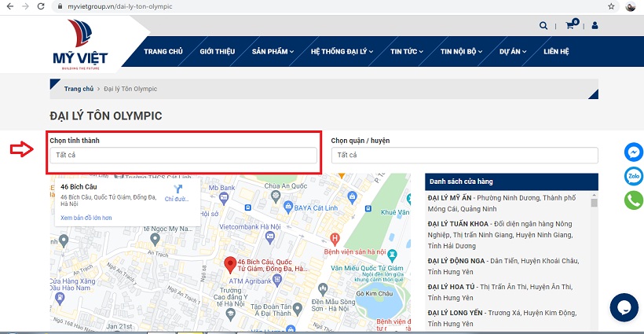
Task: Open Messenger chat floating icon
Action: [634, 152]
